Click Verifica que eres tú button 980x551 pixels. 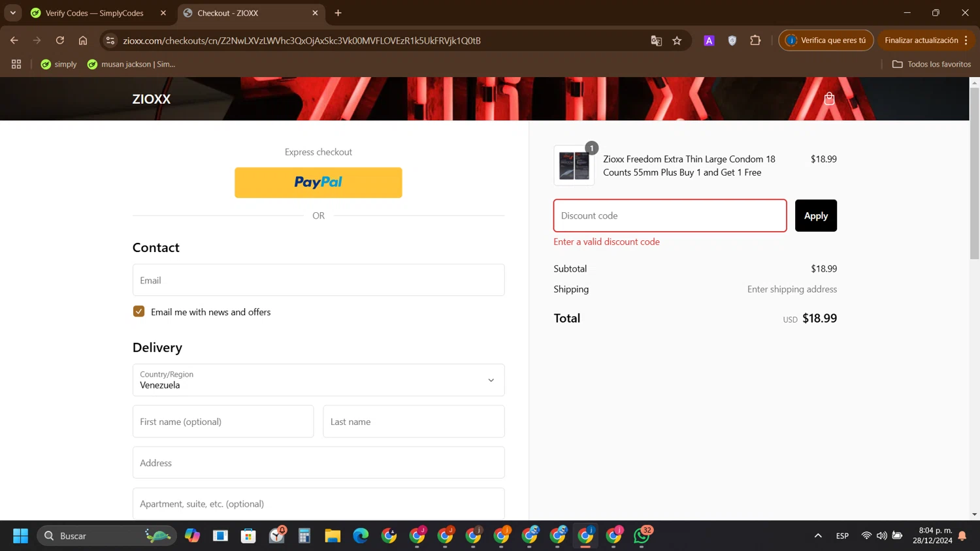point(826,40)
